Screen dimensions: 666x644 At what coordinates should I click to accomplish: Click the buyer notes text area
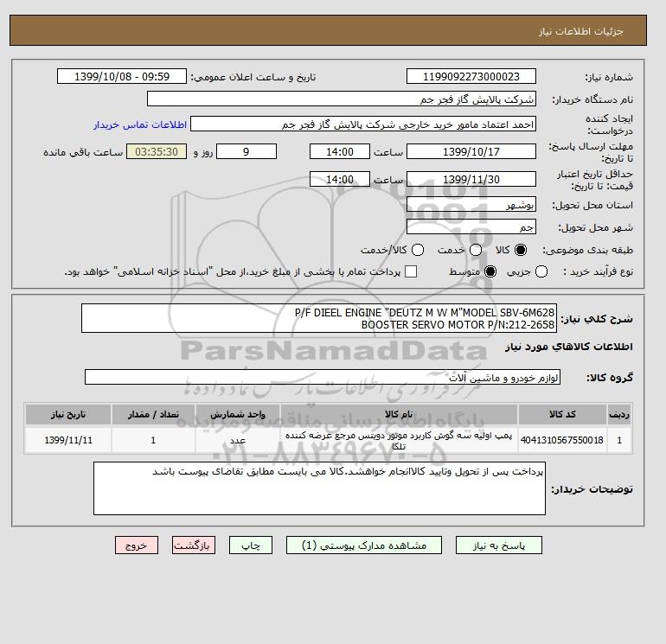click(319, 488)
